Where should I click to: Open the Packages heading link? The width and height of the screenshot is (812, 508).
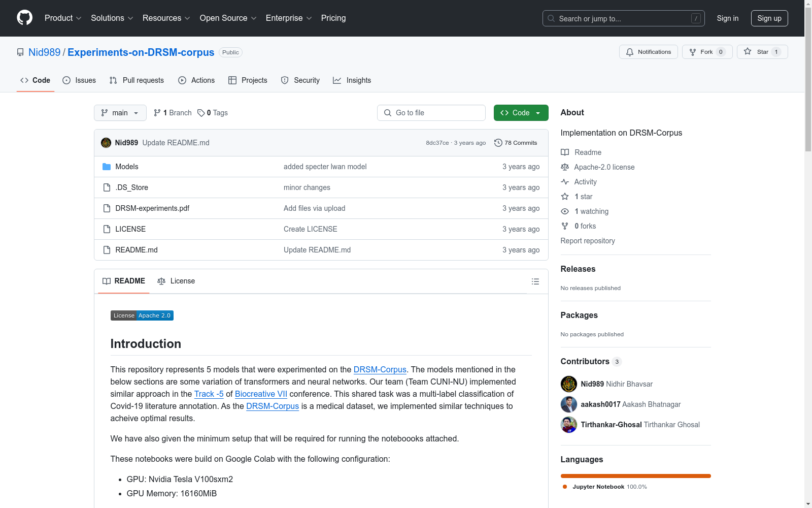point(579,315)
